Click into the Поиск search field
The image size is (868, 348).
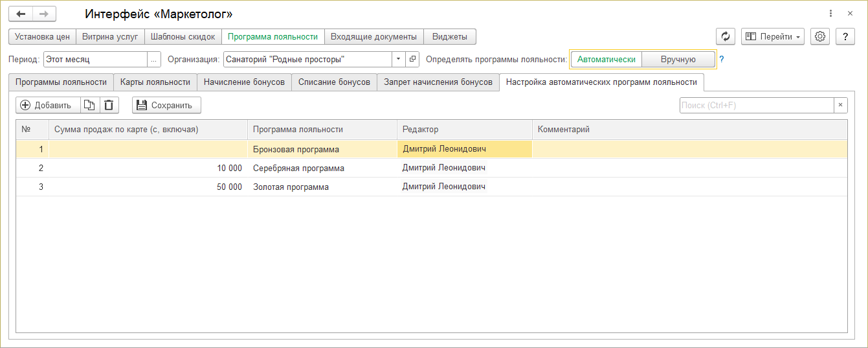[755, 105]
